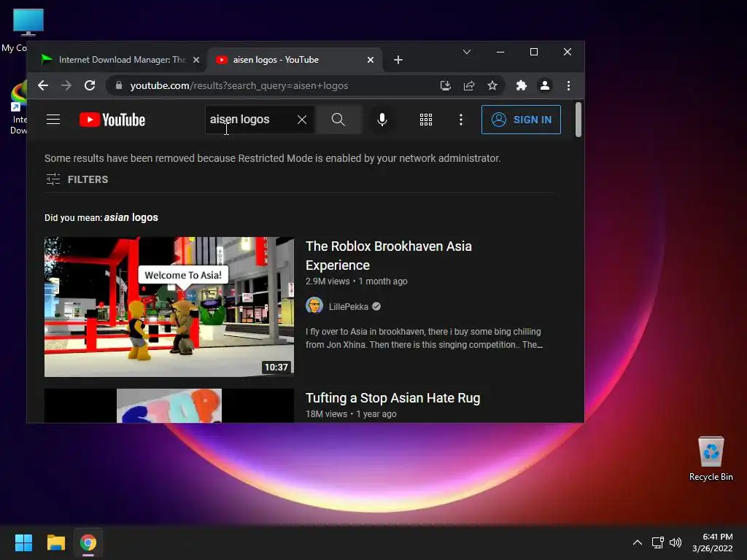Close the Internet Download Manager tab
This screenshot has height=560, width=747.
(x=196, y=60)
